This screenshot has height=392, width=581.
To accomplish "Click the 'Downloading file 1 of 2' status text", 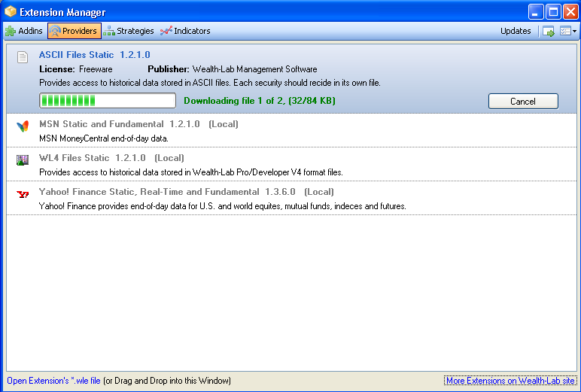I will pyautogui.click(x=260, y=101).
